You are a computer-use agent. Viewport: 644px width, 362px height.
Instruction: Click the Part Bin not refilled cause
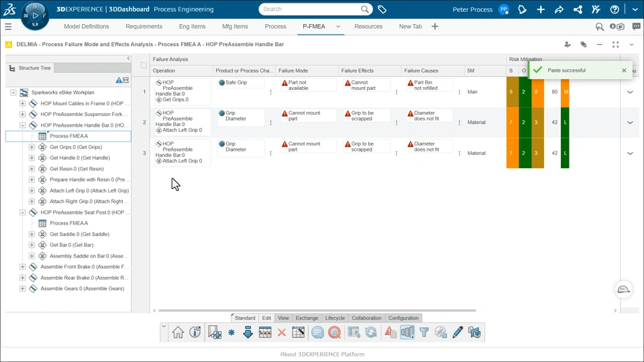[x=429, y=85]
